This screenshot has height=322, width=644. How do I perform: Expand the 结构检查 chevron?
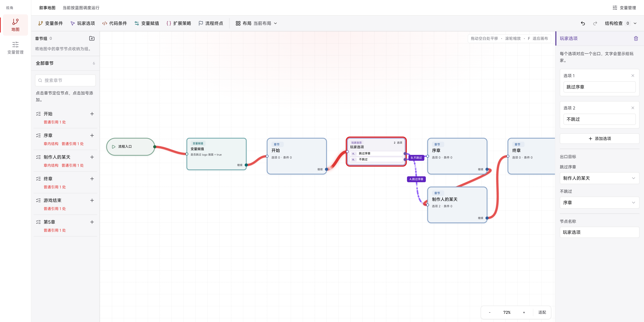[x=635, y=23]
